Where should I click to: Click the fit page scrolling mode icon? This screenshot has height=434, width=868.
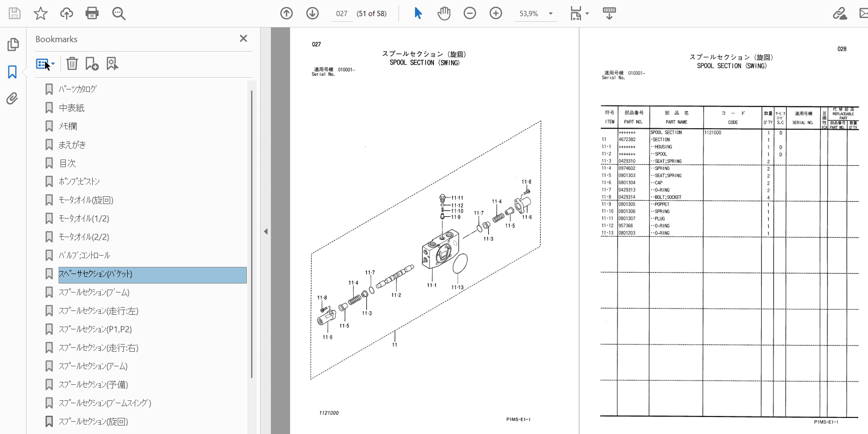tap(576, 13)
